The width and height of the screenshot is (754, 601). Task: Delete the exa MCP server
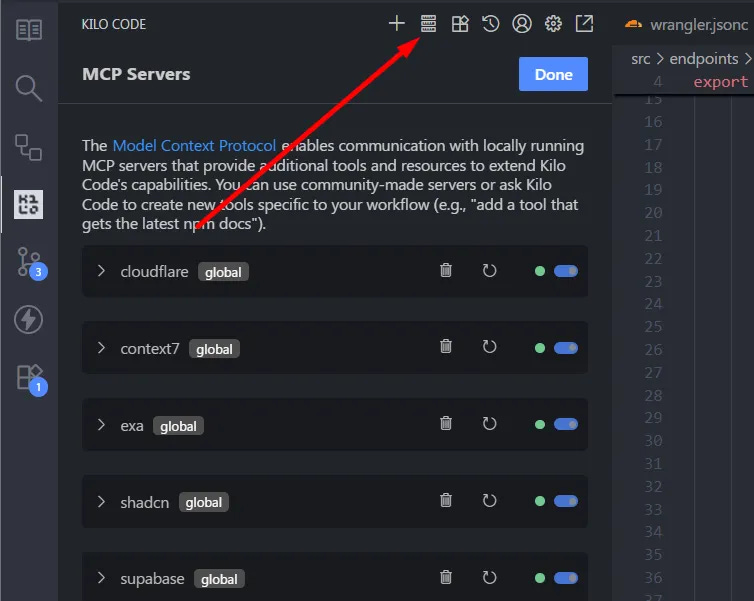446,424
